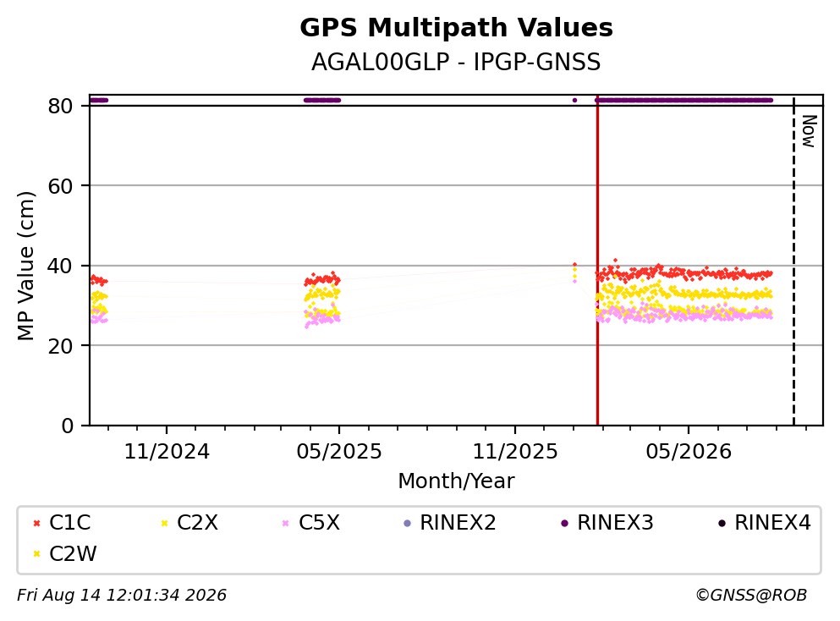Click the ©GNSS@ROB copyright text
The width and height of the screenshot is (840, 621).
tap(751, 596)
